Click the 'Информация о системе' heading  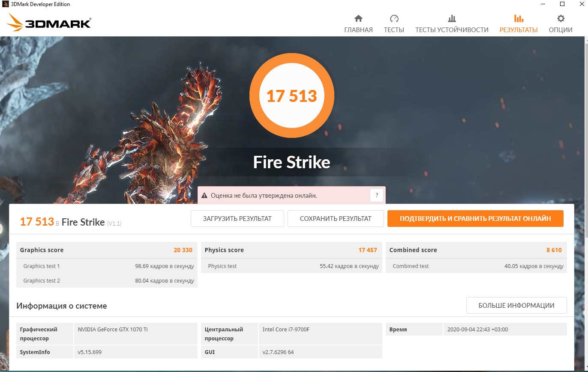[62, 306]
